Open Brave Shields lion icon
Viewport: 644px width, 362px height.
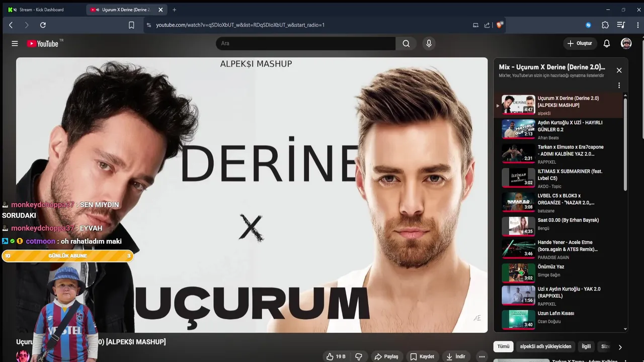[x=500, y=25]
